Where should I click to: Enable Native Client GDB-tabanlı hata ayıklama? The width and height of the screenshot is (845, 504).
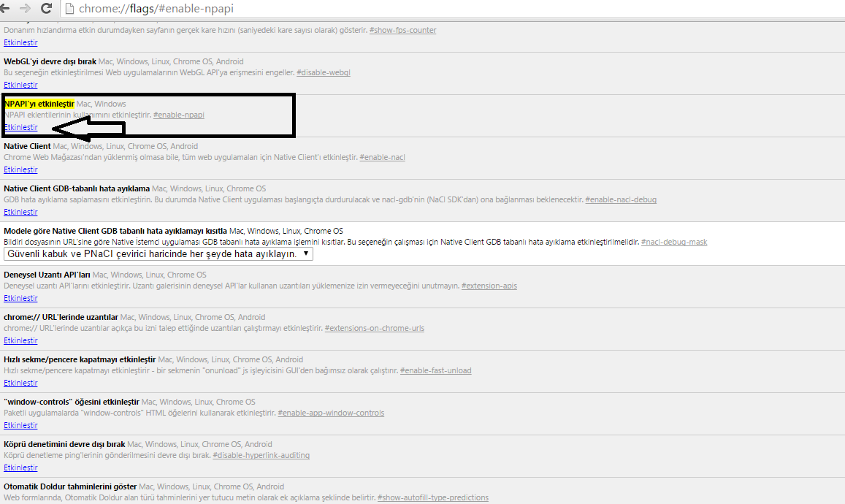tap(21, 212)
